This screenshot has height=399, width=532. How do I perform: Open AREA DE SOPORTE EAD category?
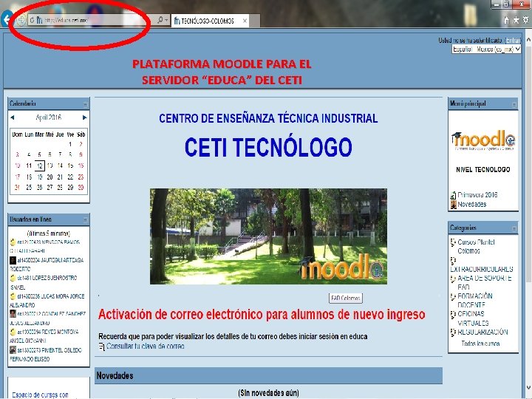(484, 282)
